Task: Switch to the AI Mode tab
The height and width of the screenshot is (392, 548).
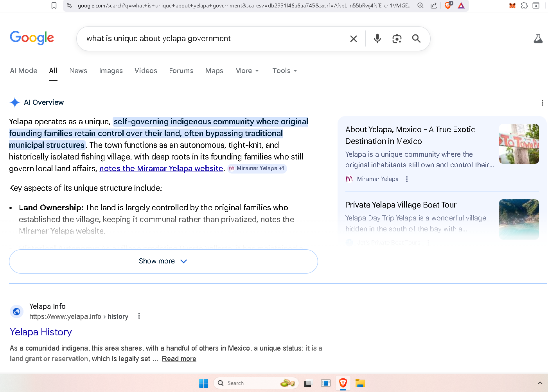Action: pos(23,71)
